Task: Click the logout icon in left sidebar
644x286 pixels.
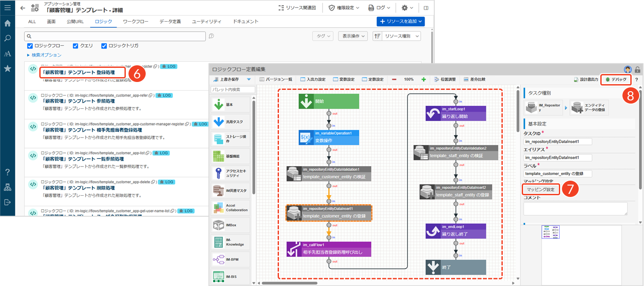Action: [x=8, y=202]
